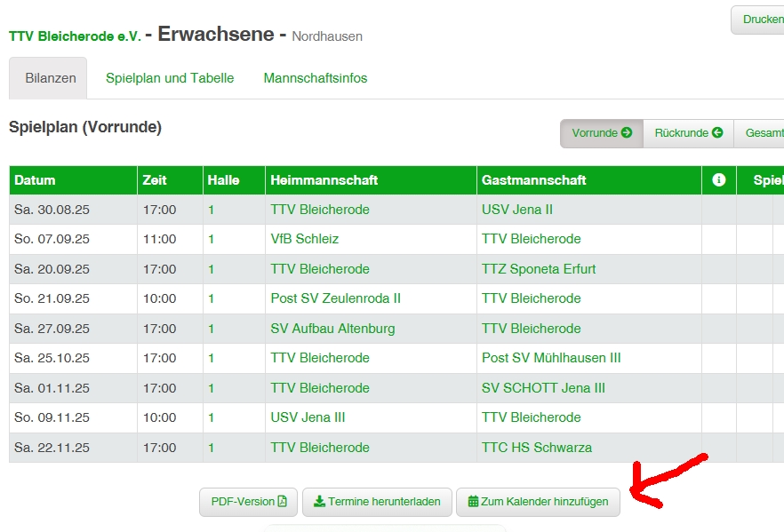Screen dimensions: 784x532
Task: Click hall link 1 in 25.10.25 row
Action: tap(211, 358)
